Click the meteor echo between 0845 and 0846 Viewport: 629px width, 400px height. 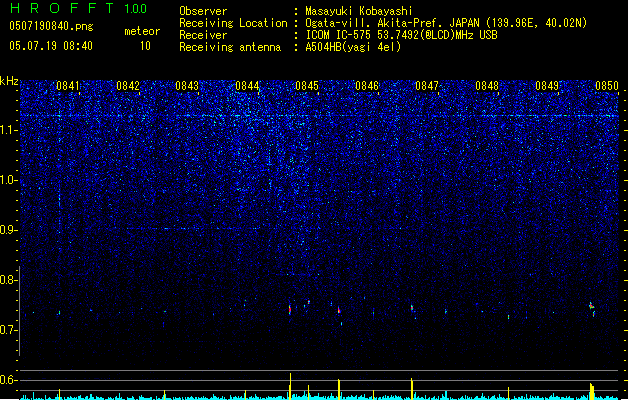point(339,310)
